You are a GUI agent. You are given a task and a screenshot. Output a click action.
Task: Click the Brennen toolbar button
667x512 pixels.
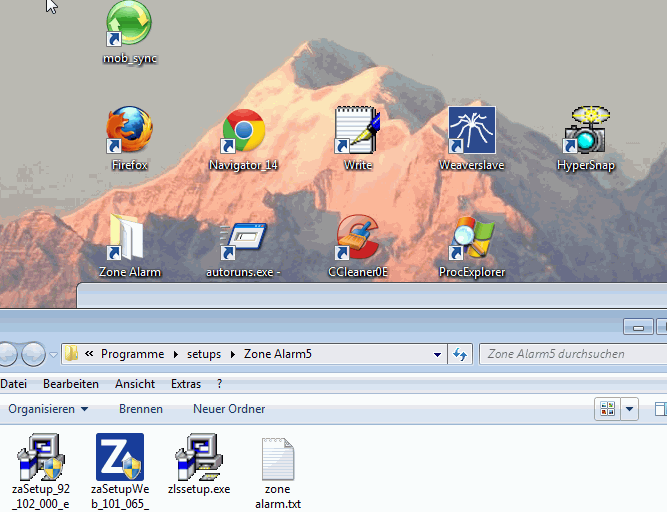pyautogui.click(x=141, y=409)
